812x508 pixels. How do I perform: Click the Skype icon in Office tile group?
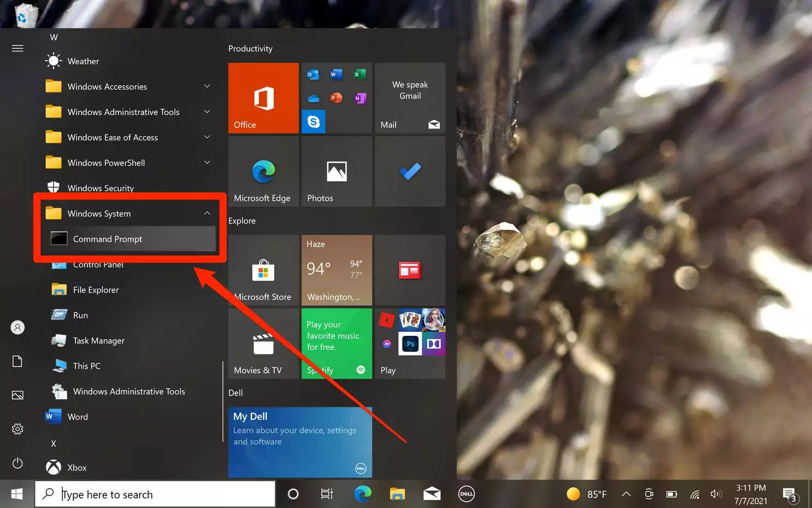[314, 121]
